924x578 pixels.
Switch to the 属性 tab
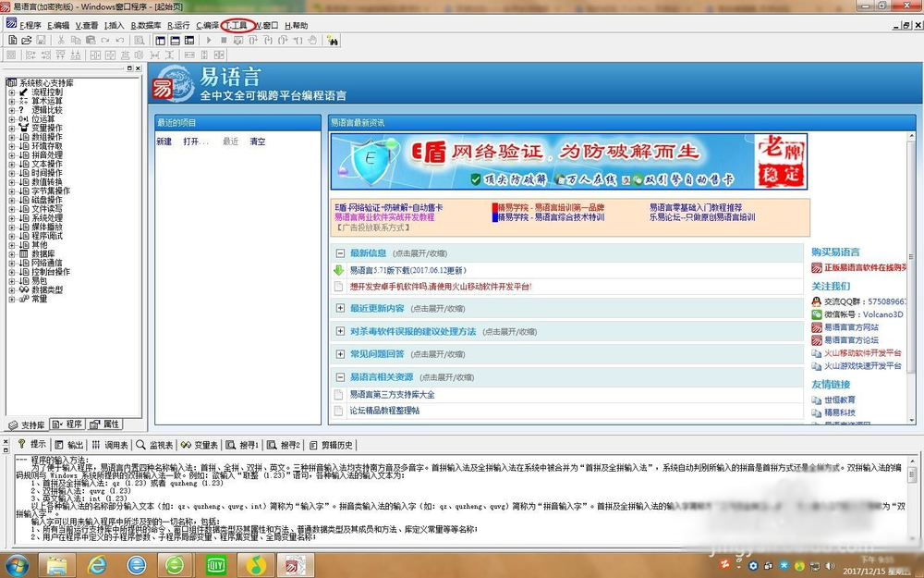(x=105, y=424)
